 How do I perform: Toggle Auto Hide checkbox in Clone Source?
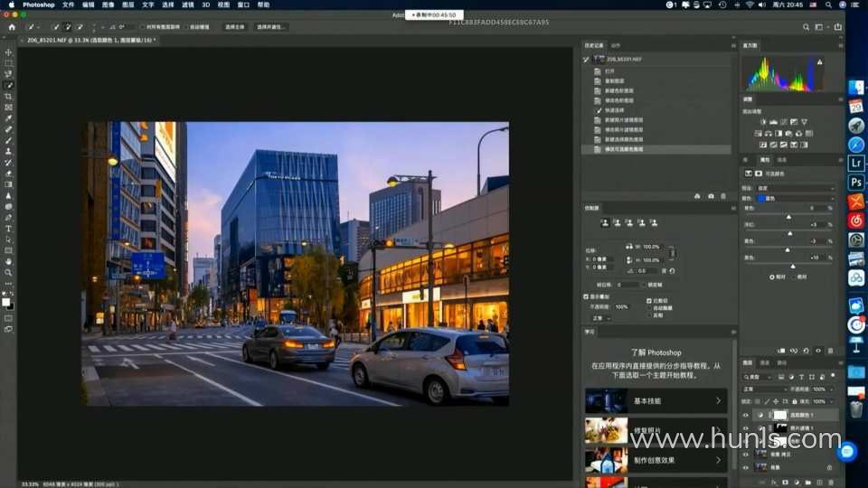pos(649,308)
